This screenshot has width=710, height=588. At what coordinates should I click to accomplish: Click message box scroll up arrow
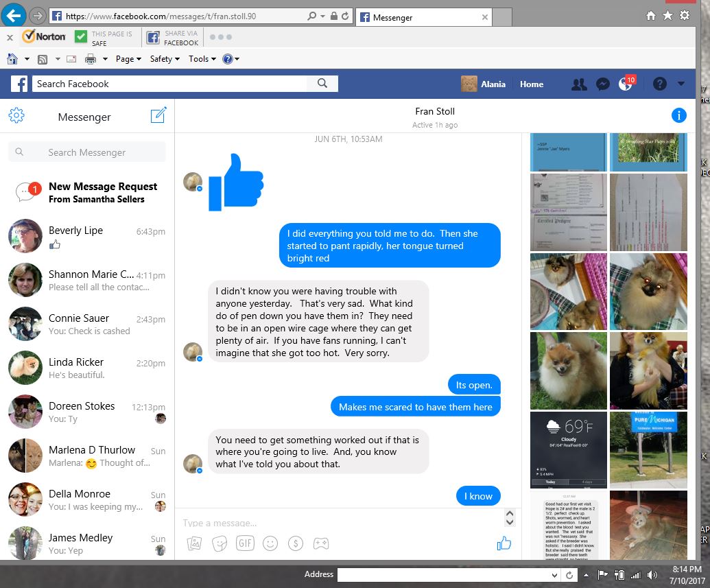click(x=510, y=514)
